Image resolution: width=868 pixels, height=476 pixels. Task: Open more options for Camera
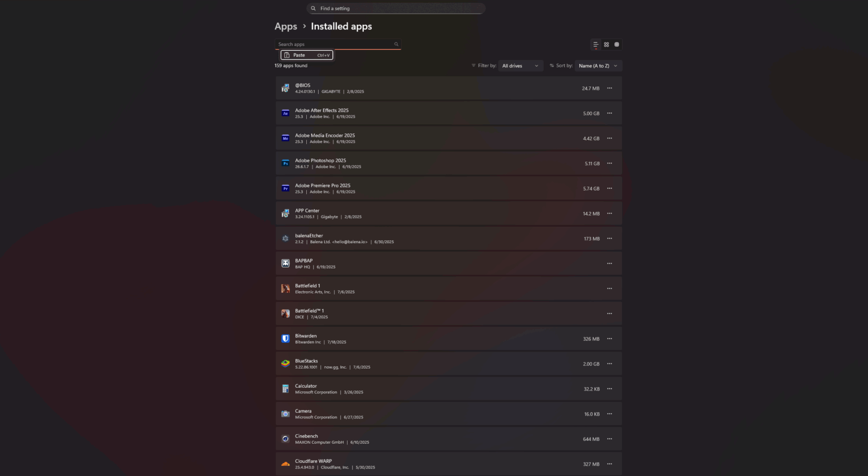[x=609, y=414]
